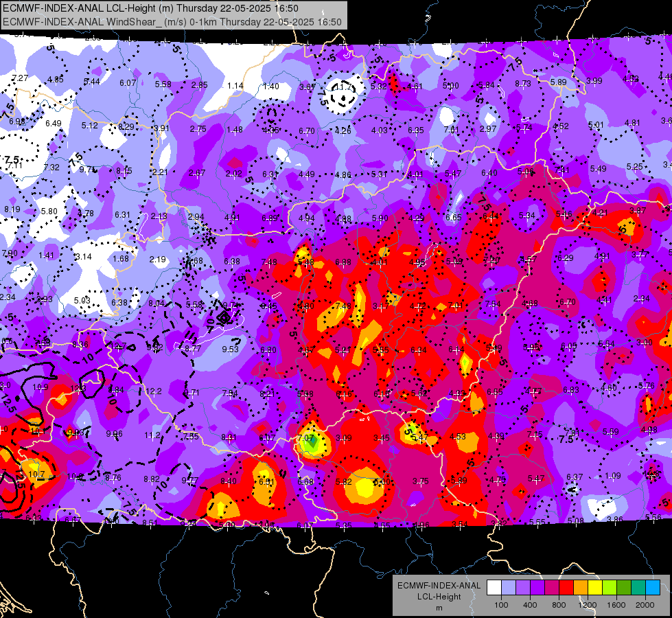Select wind shear value 10.7
Screen dimensions: 672x618
click(x=36, y=474)
